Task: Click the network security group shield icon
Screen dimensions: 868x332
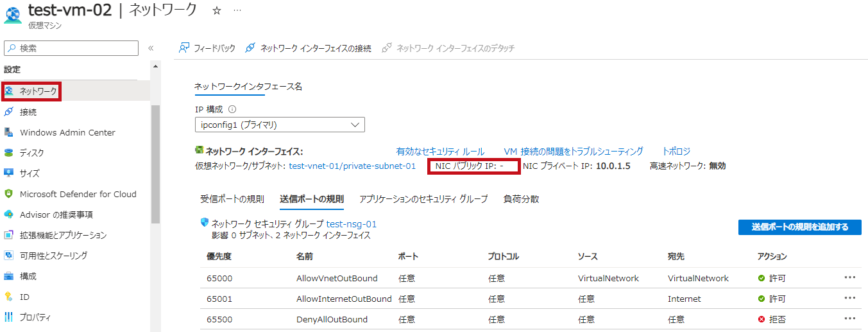Action: [x=205, y=223]
